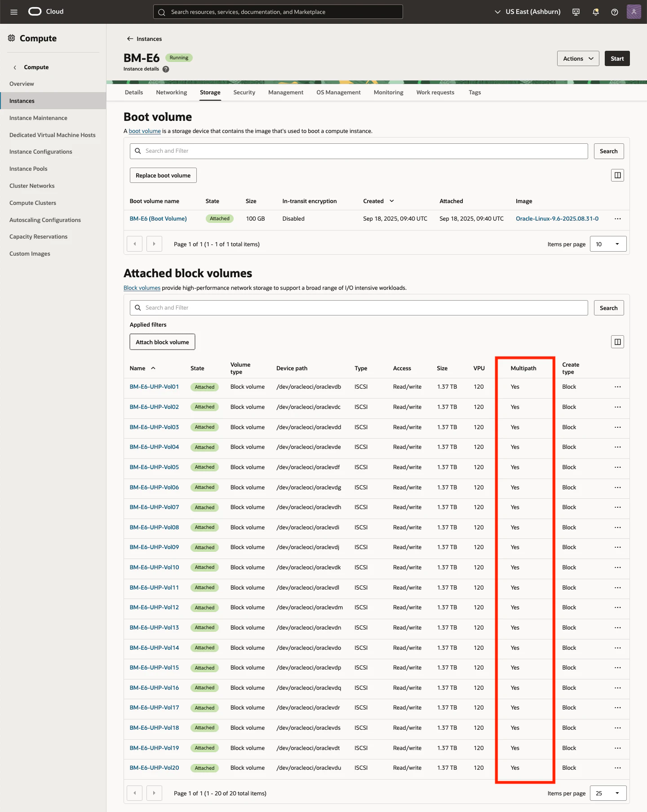This screenshot has width=647, height=812.
Task: Click Search button for boot volume
Action: pos(609,151)
